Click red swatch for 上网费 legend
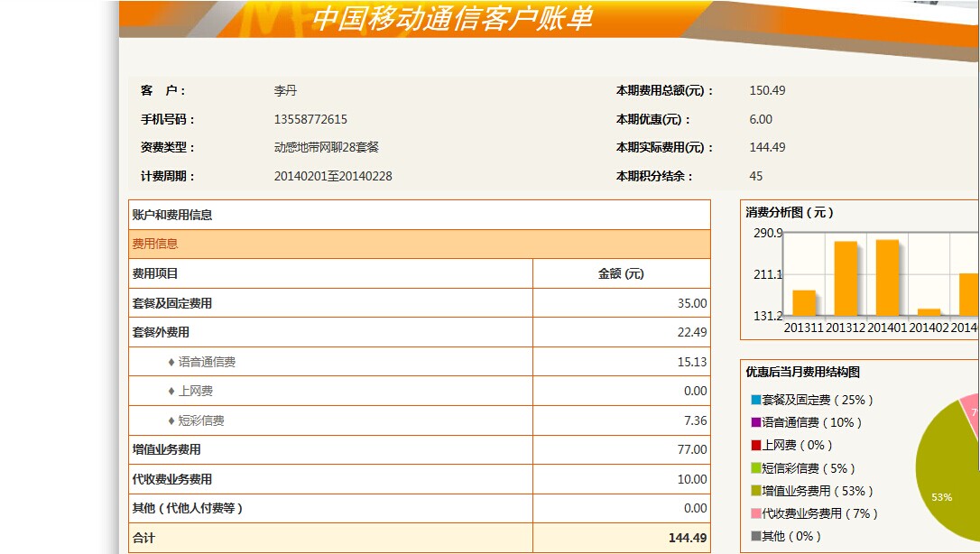The image size is (980, 554). 755,446
